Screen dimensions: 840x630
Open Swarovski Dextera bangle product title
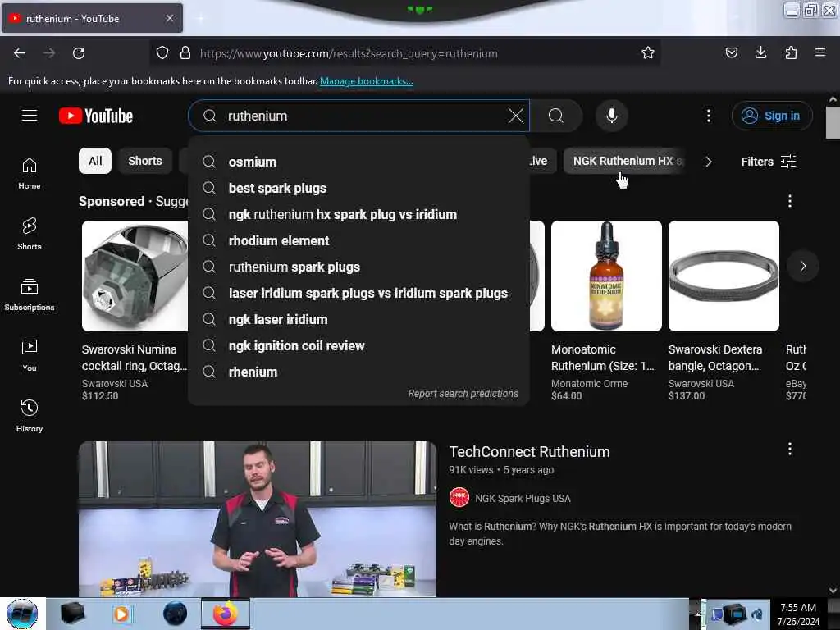coord(714,358)
